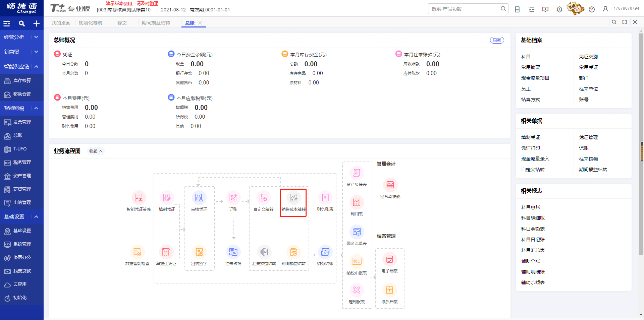Open the 定制报表 icon
The image size is (644, 320).
[357, 290]
